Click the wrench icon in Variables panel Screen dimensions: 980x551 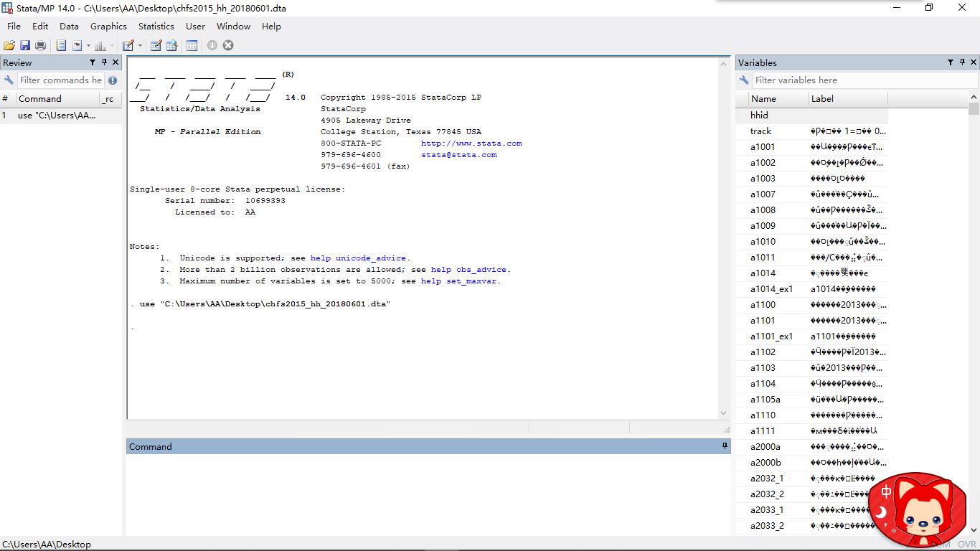(x=745, y=80)
